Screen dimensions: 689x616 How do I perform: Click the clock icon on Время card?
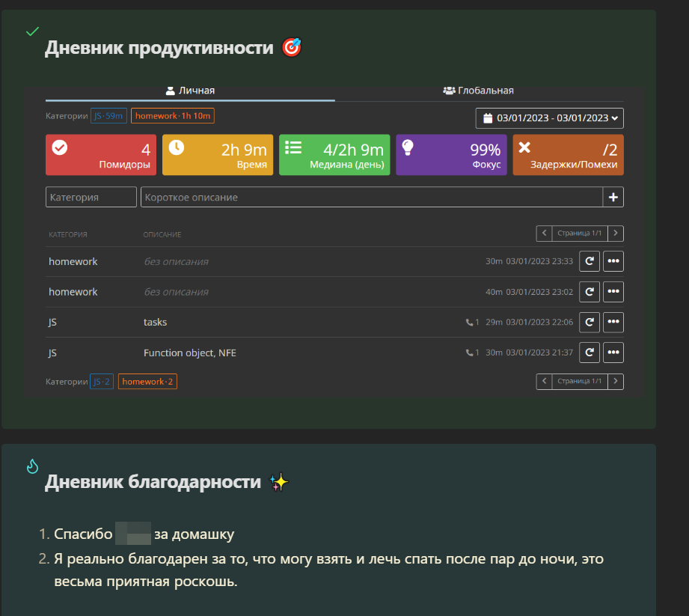coord(177,147)
